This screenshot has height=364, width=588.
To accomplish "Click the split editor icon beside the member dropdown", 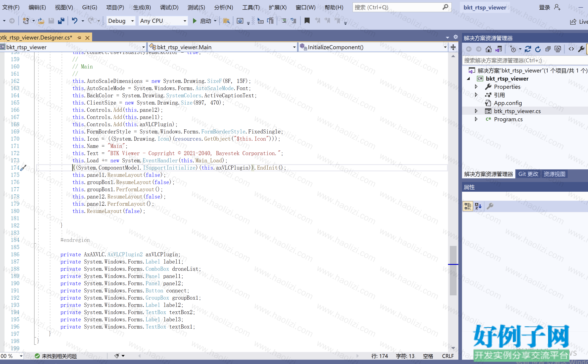I will pos(453,47).
